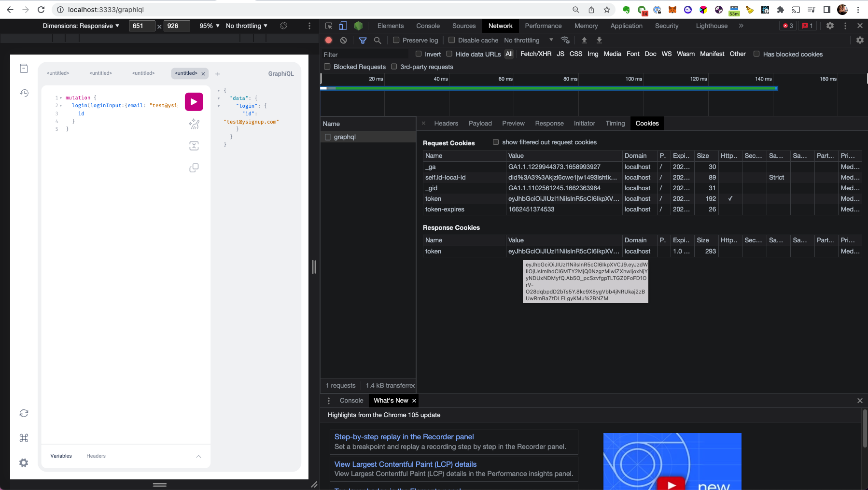Open GraphiQL settings gear
Image resolution: width=868 pixels, height=490 pixels.
pos(24,462)
